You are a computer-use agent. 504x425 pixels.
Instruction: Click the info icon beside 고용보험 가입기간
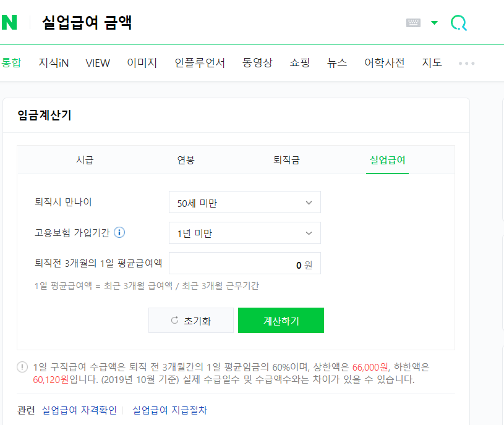(x=119, y=232)
